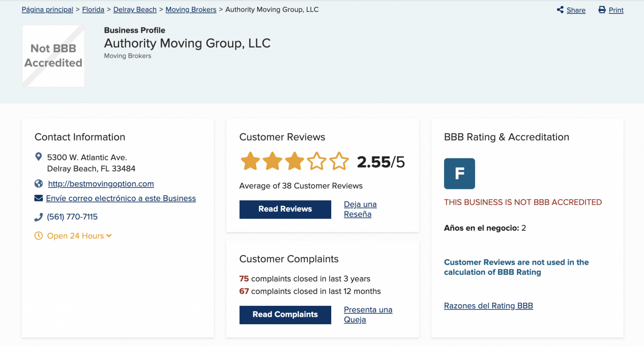This screenshot has height=346, width=644.
Task: Open Razones del Rating BBB
Action: pos(488,305)
